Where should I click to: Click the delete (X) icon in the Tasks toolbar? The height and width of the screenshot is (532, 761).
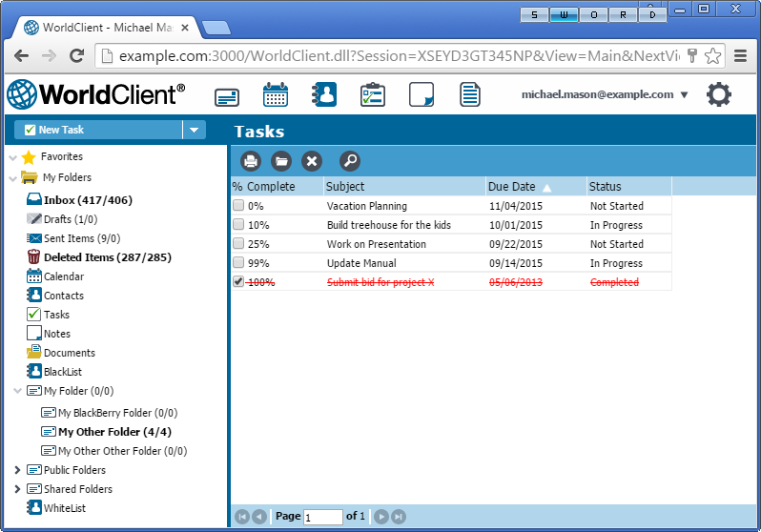pyautogui.click(x=311, y=161)
